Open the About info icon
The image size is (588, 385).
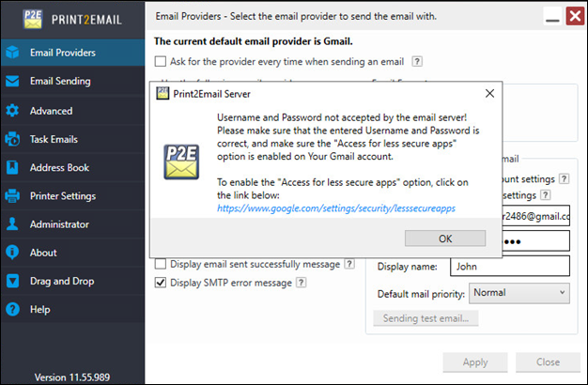click(x=12, y=253)
